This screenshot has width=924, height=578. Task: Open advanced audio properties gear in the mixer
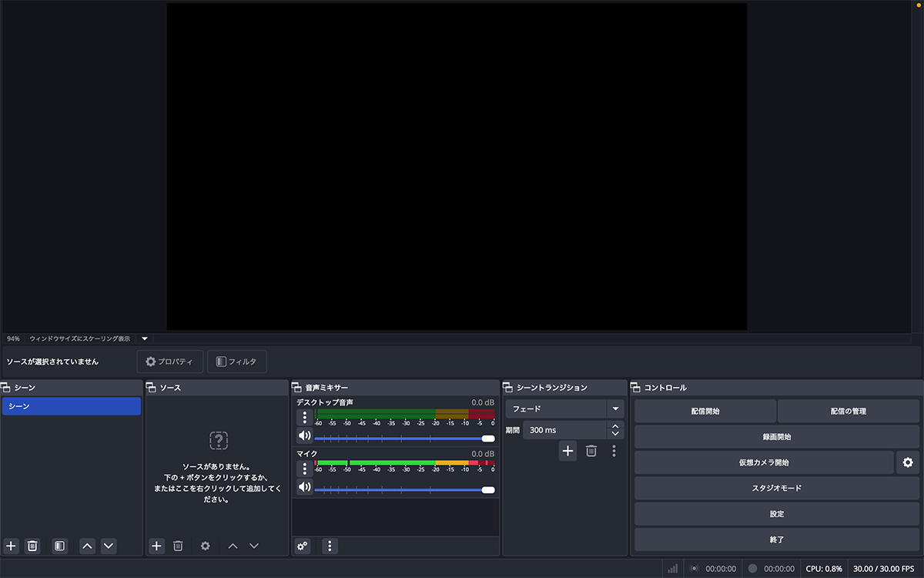(x=301, y=546)
